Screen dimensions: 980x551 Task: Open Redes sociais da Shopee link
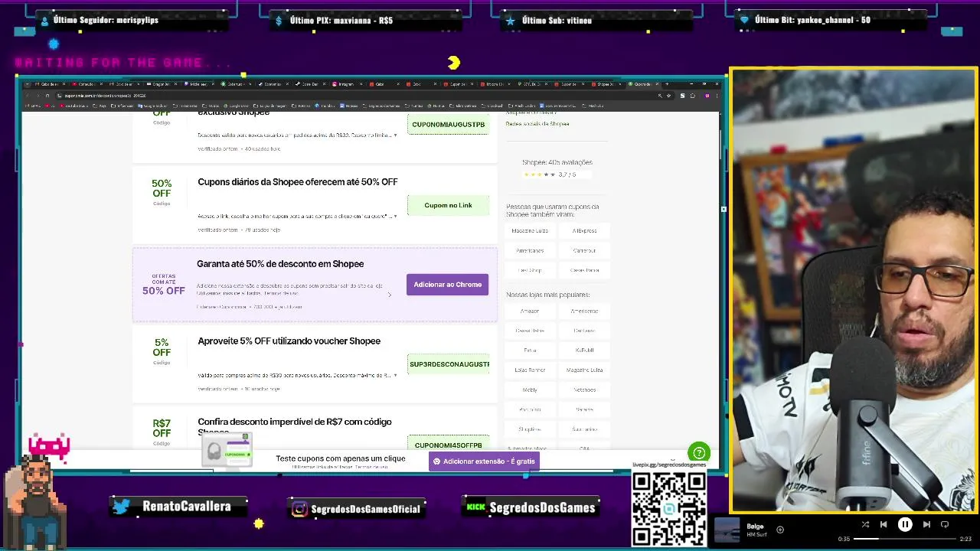537,124
